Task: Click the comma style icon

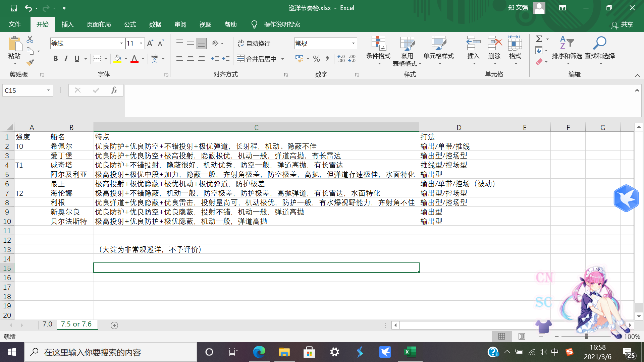Action: [x=327, y=59]
